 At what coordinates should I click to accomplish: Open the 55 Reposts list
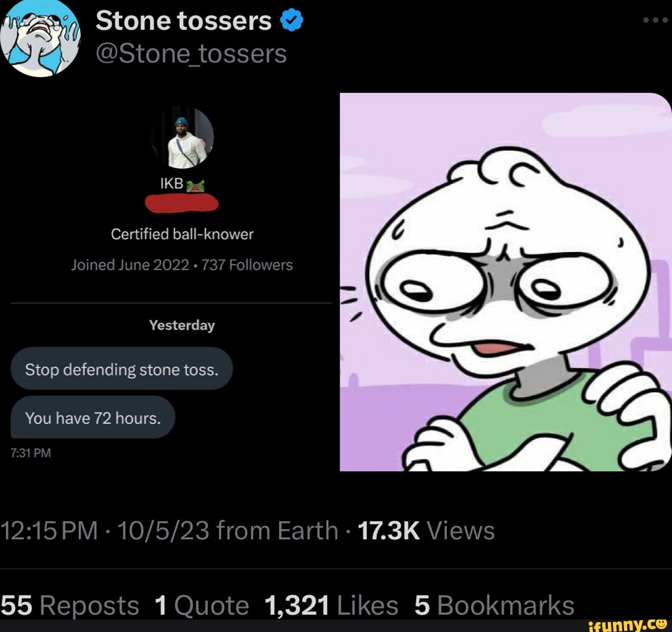click(70, 604)
